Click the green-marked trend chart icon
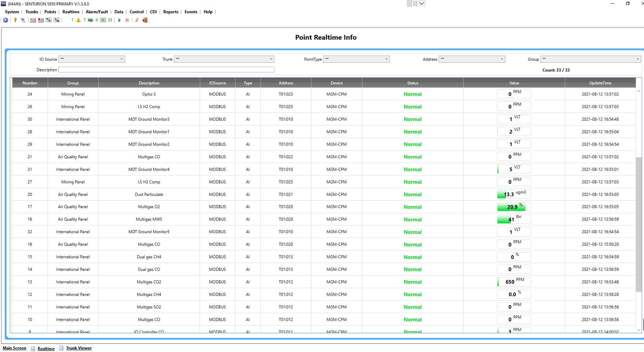The image size is (644, 352). pos(33,20)
